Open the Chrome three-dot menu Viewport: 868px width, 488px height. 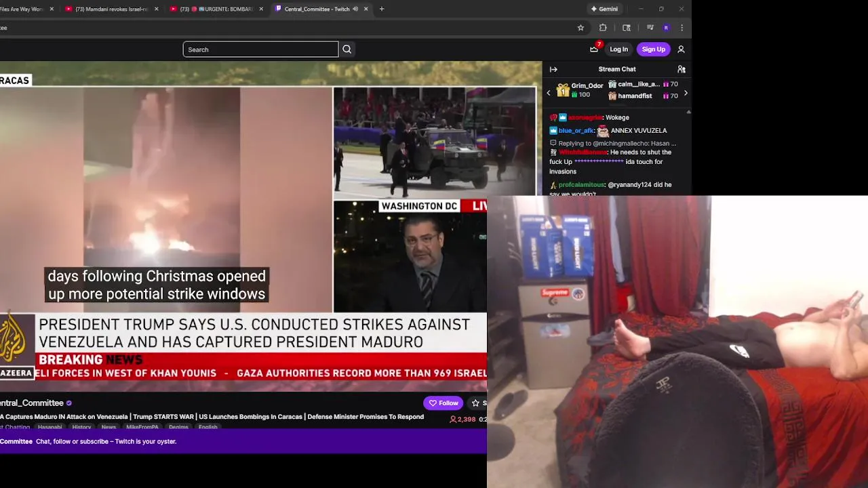coord(682,28)
